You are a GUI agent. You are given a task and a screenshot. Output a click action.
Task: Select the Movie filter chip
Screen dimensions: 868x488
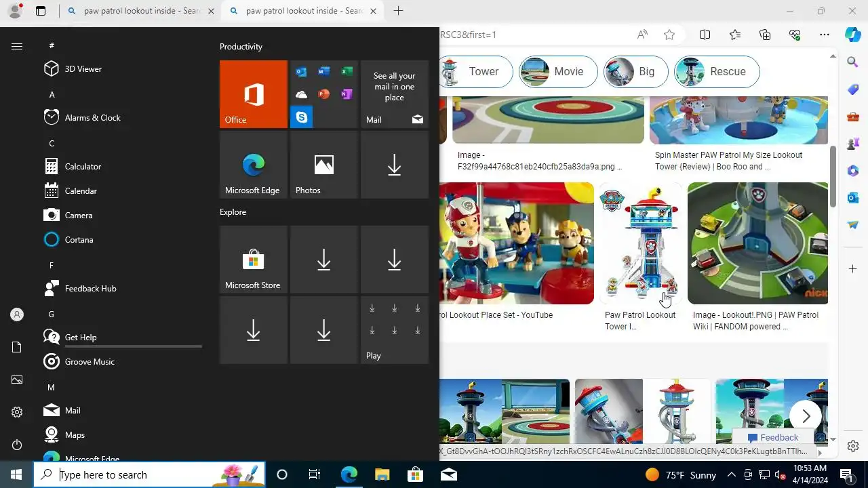(x=558, y=72)
